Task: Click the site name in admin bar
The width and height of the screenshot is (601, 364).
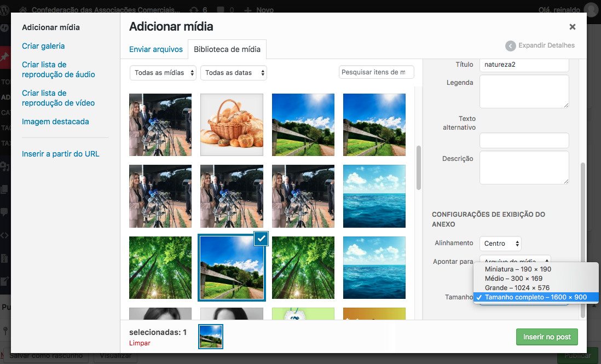Action: click(x=106, y=10)
